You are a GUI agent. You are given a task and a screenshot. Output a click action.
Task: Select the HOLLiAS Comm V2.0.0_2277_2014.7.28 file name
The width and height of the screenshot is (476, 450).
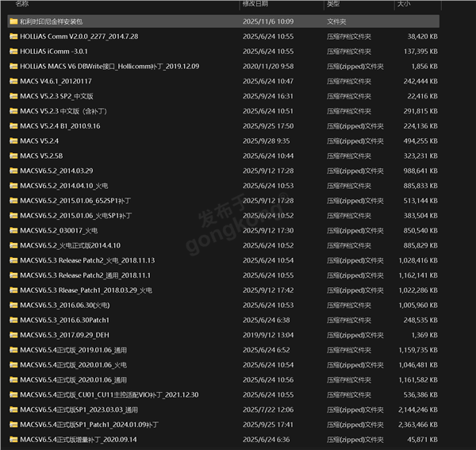click(x=79, y=37)
